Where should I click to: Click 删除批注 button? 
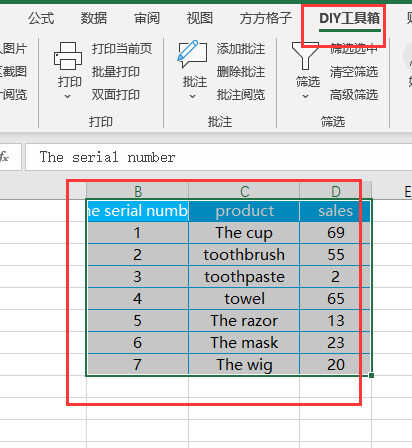click(241, 72)
